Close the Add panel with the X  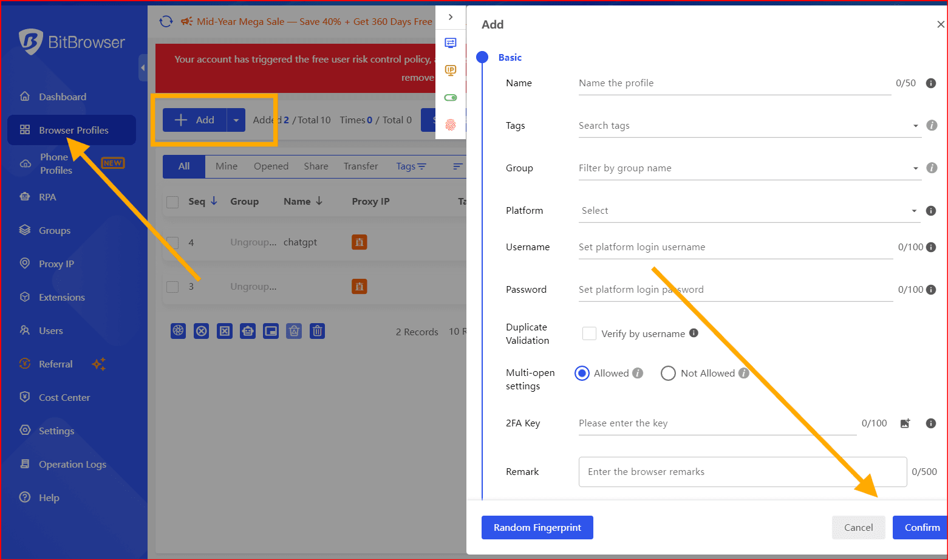[941, 24]
